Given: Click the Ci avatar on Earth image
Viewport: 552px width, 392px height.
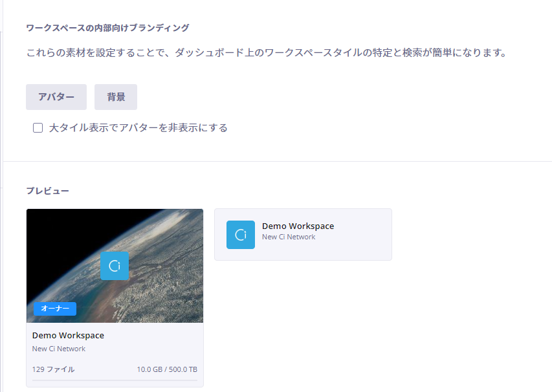Looking at the screenshot, I should pos(115,266).
